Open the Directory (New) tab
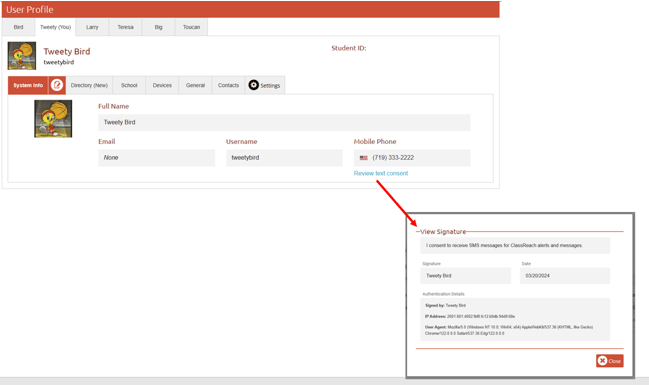The width and height of the screenshot is (649, 385). [x=89, y=85]
